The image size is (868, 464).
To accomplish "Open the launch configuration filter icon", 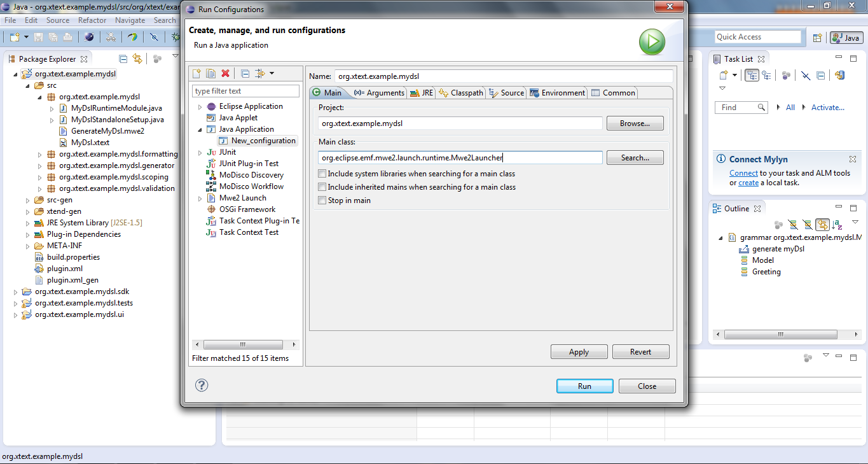I will pyautogui.click(x=259, y=73).
